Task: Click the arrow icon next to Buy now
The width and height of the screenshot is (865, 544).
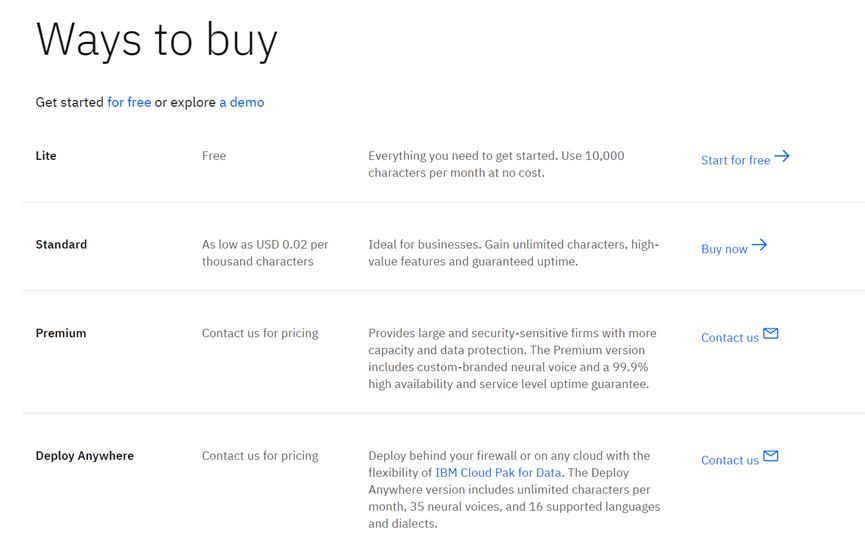Action: tap(760, 245)
